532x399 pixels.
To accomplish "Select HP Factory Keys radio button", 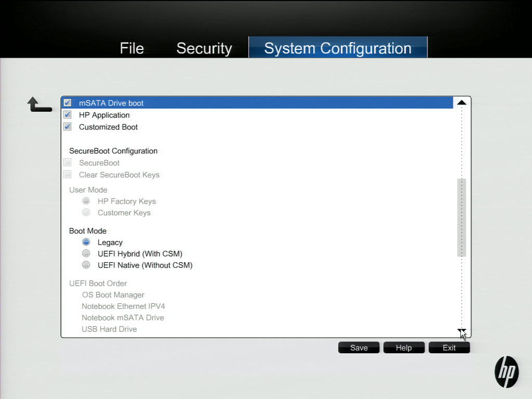I will (86, 201).
